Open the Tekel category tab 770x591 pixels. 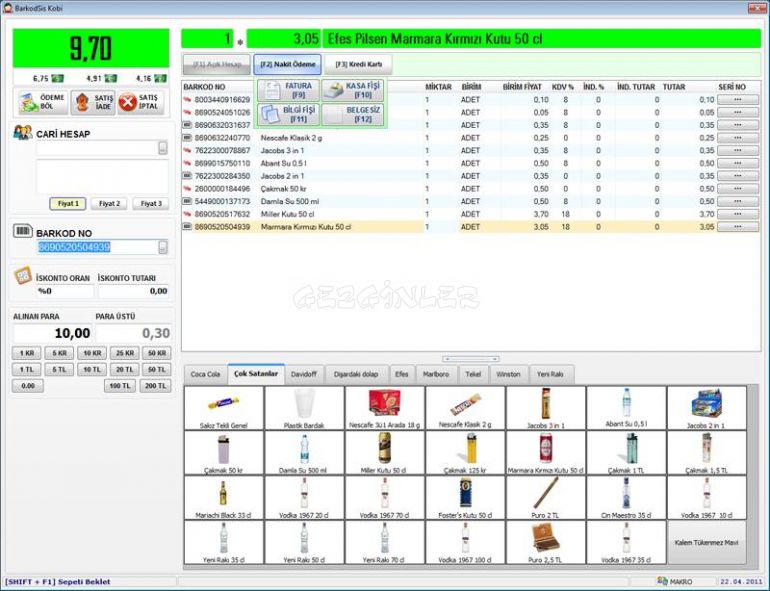coord(473,374)
